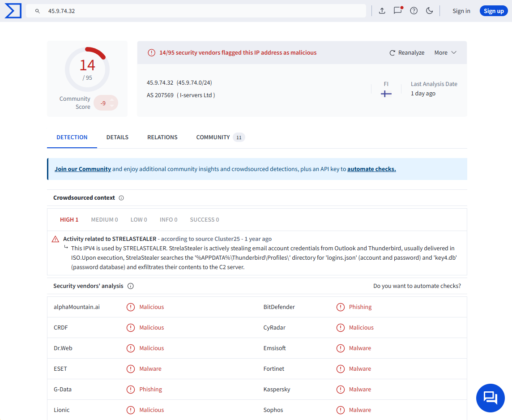Expand the More dropdown
This screenshot has width=512, height=420.
pyautogui.click(x=445, y=52)
